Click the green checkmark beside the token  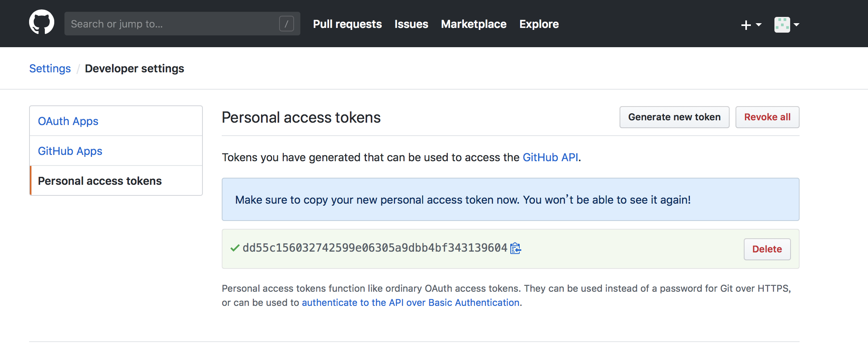(235, 248)
